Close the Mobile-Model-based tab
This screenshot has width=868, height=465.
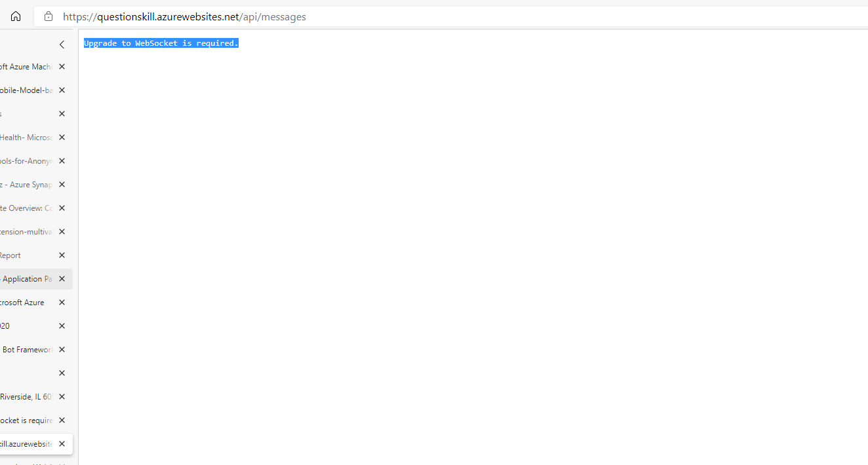61,90
